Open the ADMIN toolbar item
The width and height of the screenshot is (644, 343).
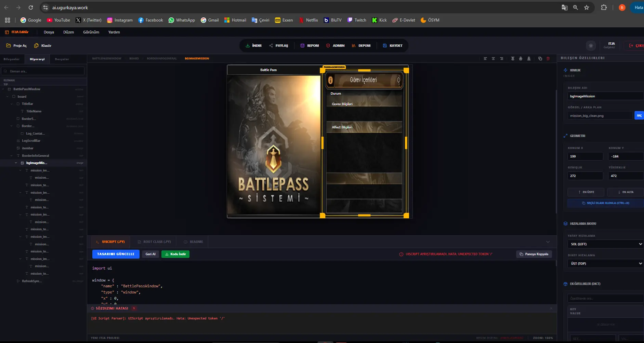335,45
